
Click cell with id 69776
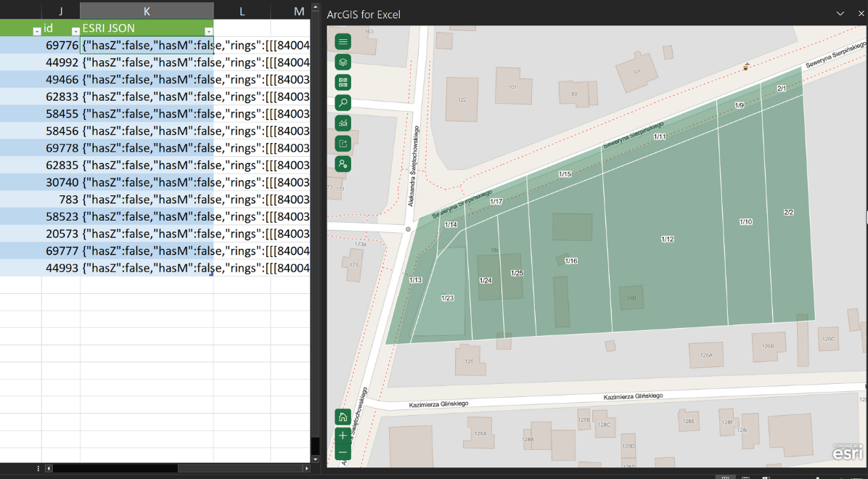point(61,46)
